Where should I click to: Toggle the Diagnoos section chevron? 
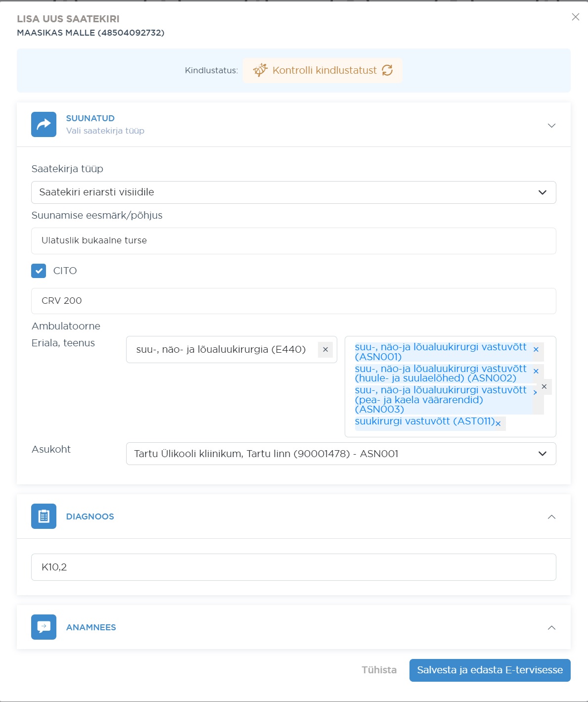pos(551,517)
